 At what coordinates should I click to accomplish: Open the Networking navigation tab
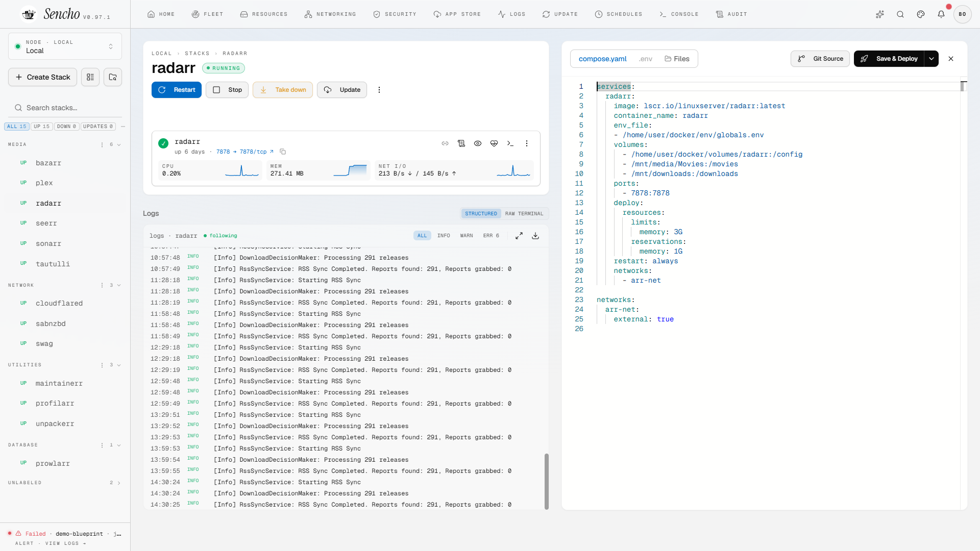[x=330, y=14]
